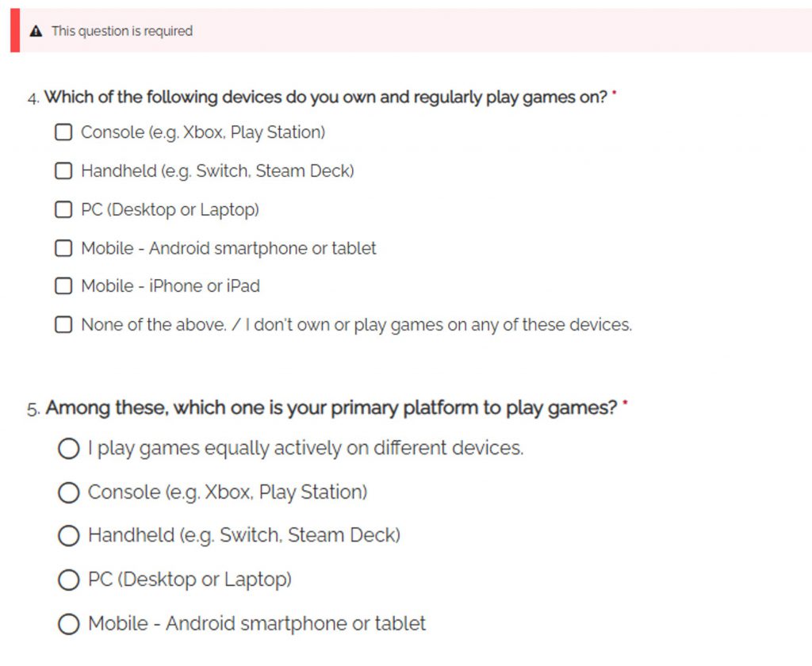Image resolution: width=812 pixels, height=666 pixels.
Task: Click the question 5 title text
Action: point(331,408)
